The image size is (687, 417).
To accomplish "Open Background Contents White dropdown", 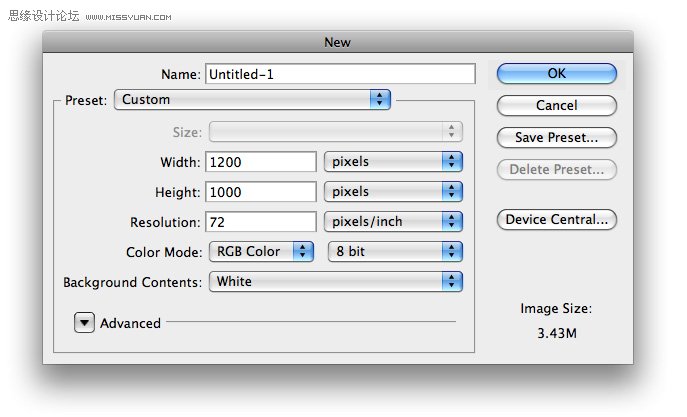I will pos(336,282).
